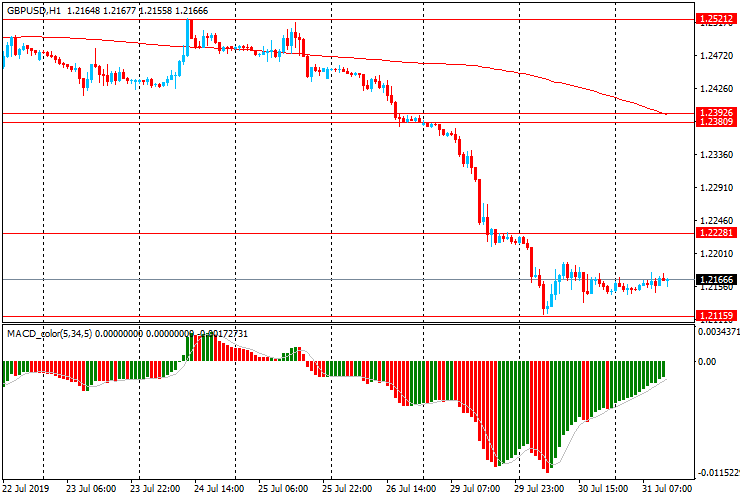Click the 29 Jul 07:00 time label
This screenshot has width=740, height=500.
click(x=475, y=488)
